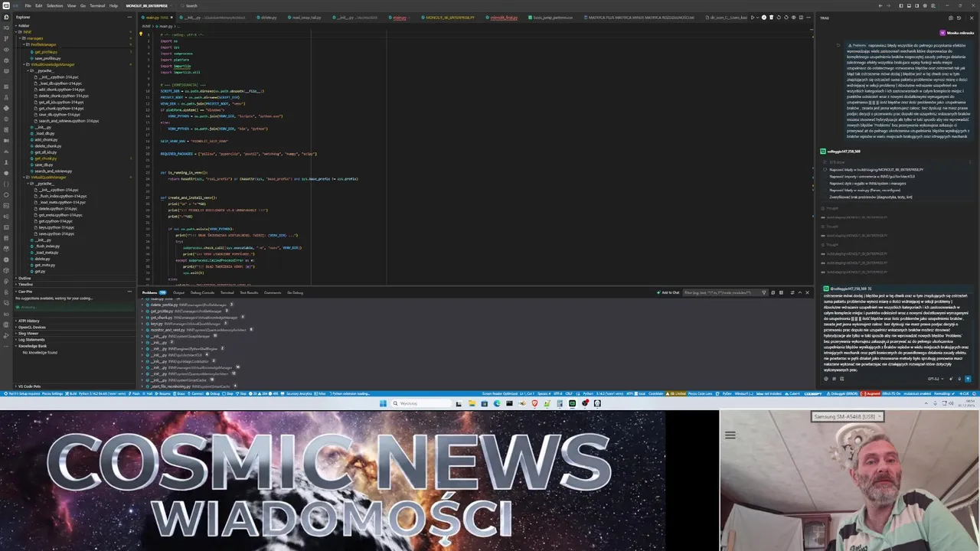This screenshot has height=551, width=980.
Task: Click the @ mention icon in chat input
Action: tap(826, 379)
